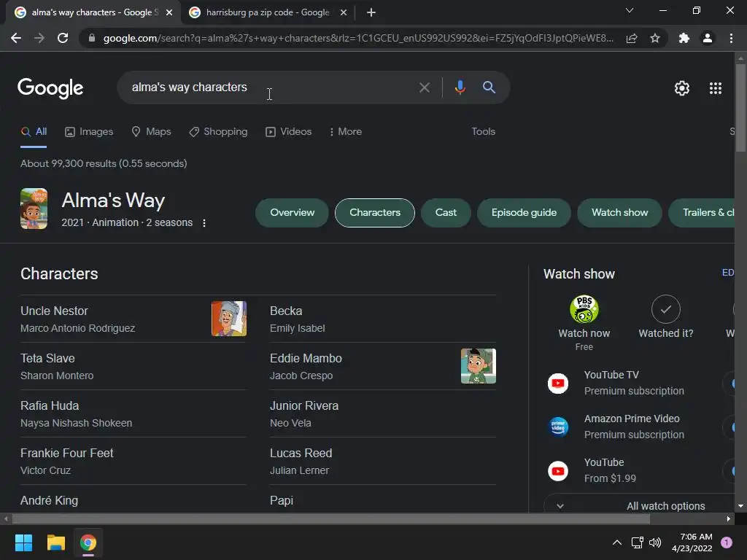Open the Extensions puzzle icon
The image size is (747, 560).
tap(684, 38)
